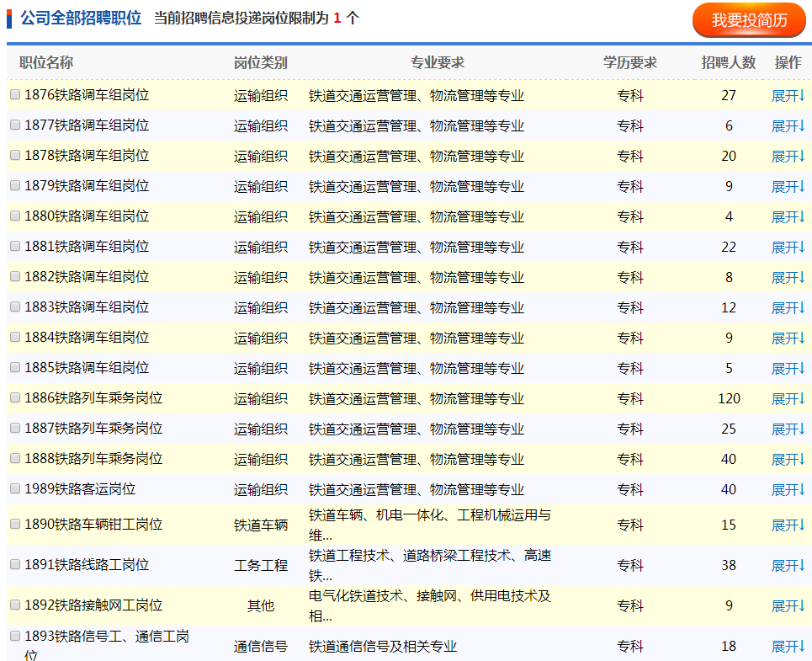
Task: Expand the 1890铁路车辆钳工岗位 details
Action: pyautogui.click(x=788, y=525)
